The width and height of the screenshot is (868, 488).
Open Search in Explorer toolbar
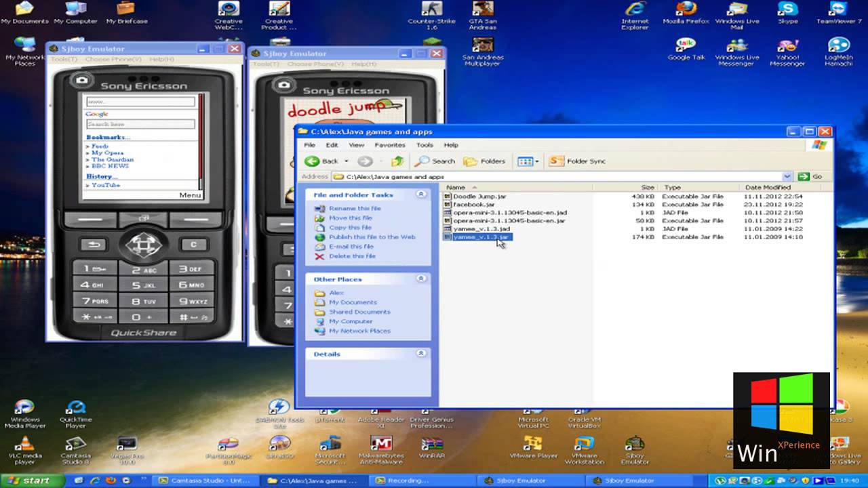pos(435,161)
